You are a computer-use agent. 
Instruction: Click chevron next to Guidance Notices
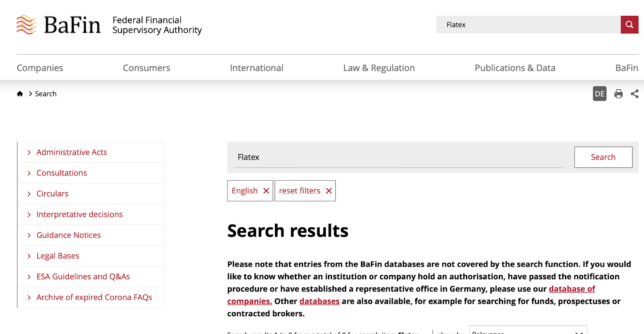click(x=29, y=235)
